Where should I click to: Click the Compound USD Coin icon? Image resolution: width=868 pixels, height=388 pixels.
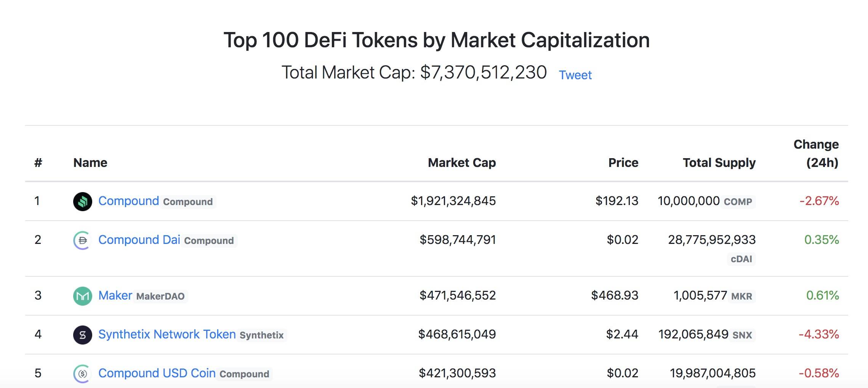click(x=82, y=374)
